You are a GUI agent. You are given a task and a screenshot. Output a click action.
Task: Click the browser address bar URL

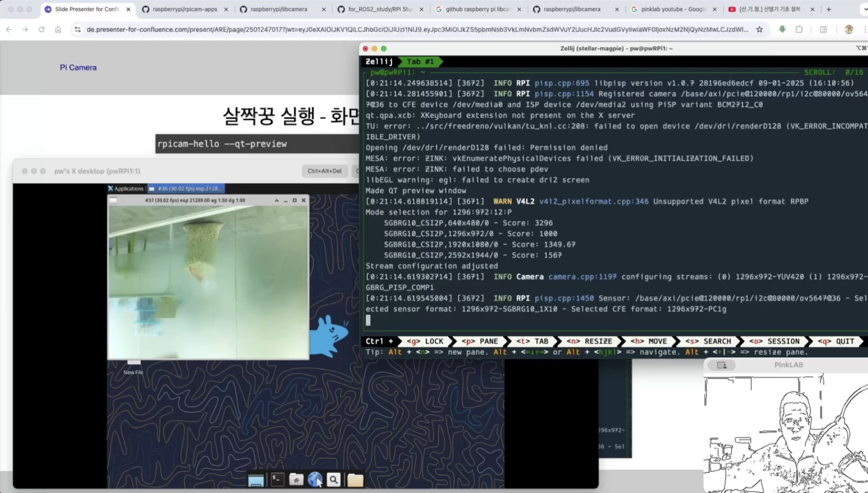pos(416,29)
